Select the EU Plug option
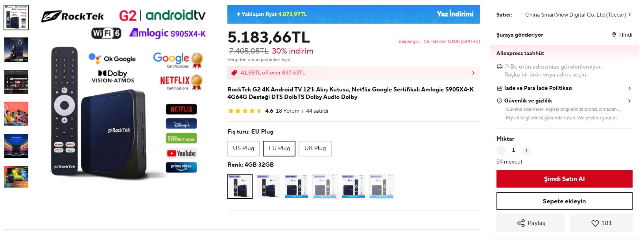 click(279, 149)
